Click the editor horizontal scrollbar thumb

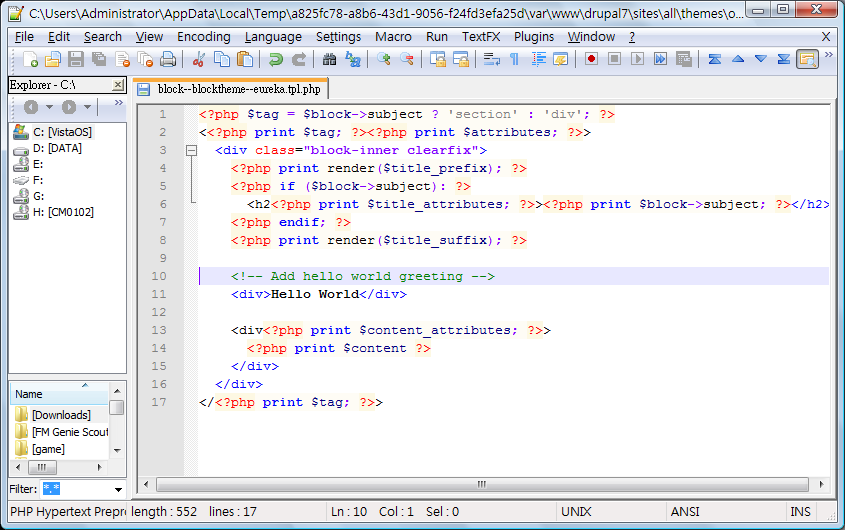(480, 484)
